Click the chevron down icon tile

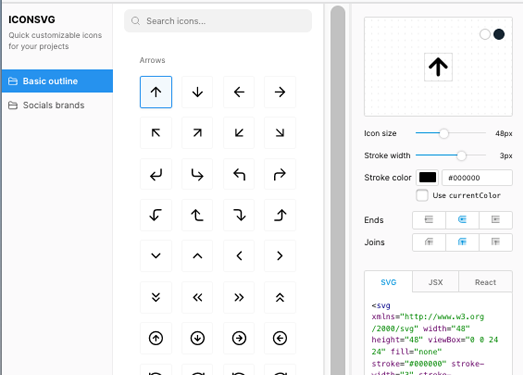156,256
